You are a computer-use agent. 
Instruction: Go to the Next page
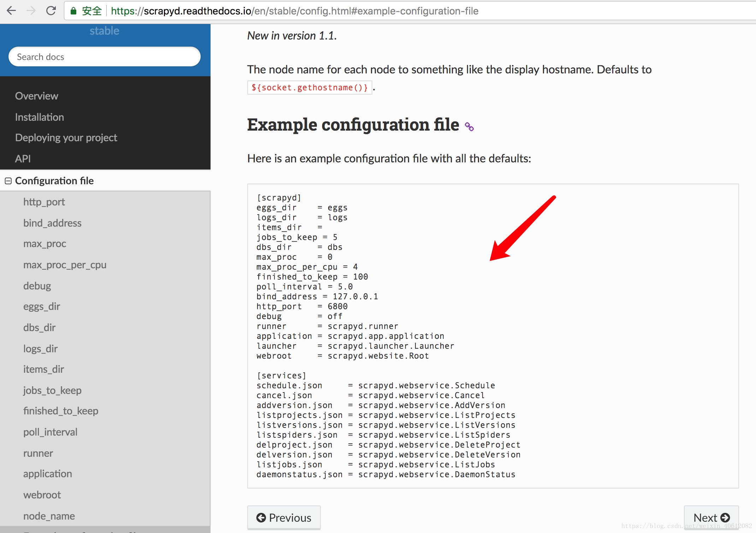[x=711, y=517]
